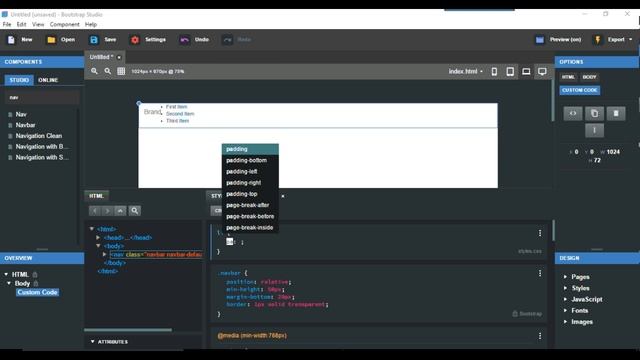Delete the selected component
Image resolution: width=640 pixels, height=360 pixels.
616,113
